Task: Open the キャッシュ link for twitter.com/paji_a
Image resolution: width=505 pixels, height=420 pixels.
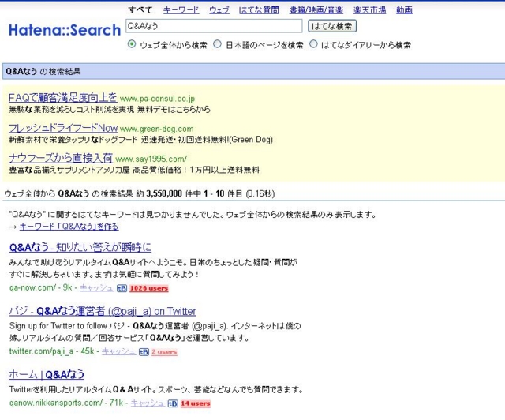Action: (x=118, y=351)
